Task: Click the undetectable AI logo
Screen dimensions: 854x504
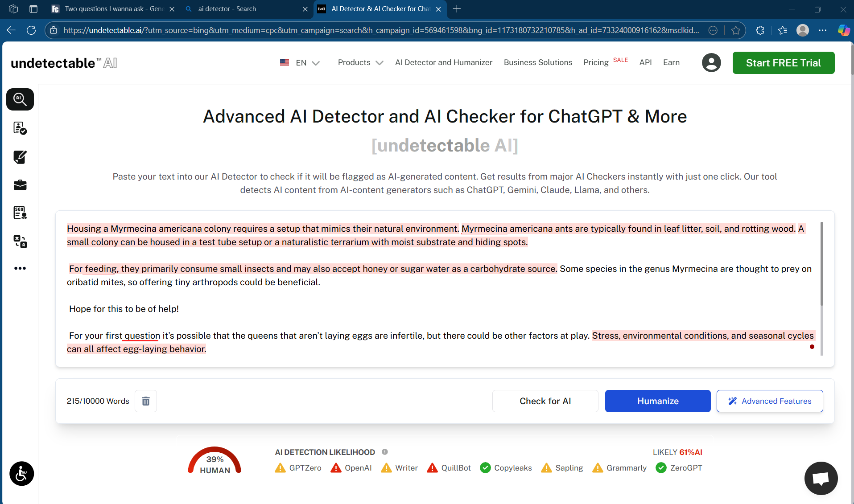Action: tap(64, 63)
